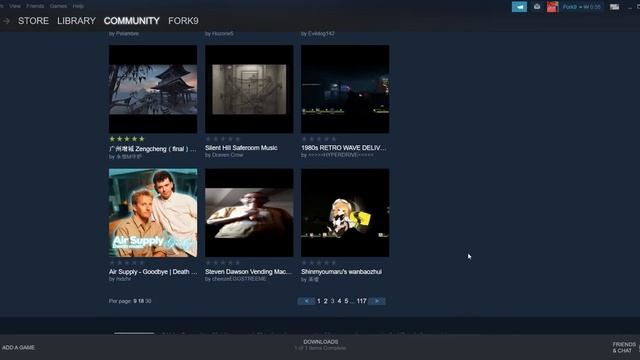This screenshot has width=640, height=360.
Task: Go to previous page arrow button
Action: pos(306,301)
